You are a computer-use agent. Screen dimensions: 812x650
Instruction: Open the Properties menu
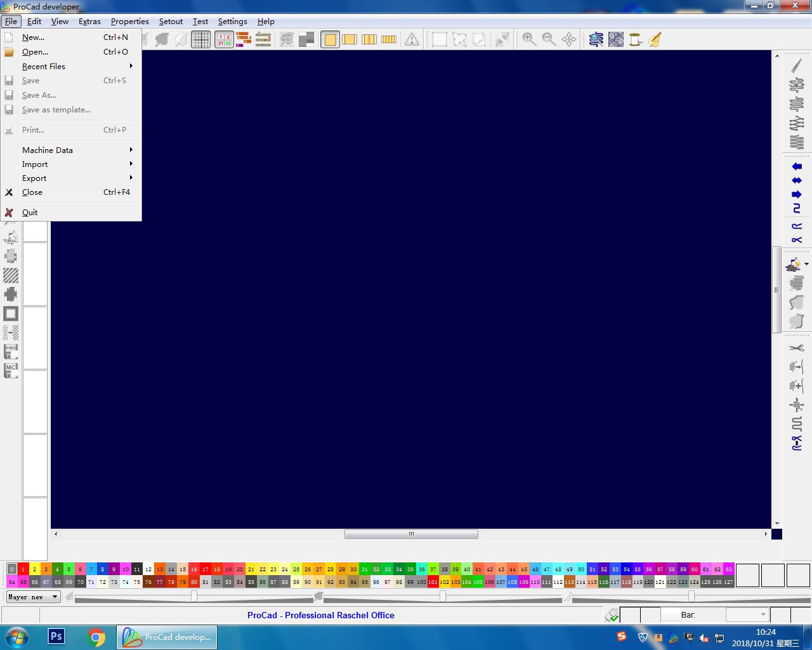pyautogui.click(x=129, y=21)
